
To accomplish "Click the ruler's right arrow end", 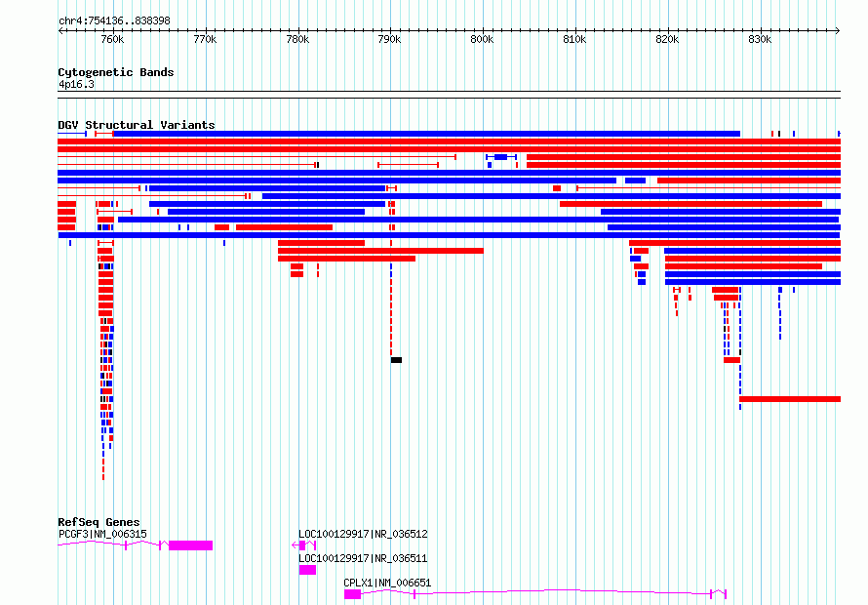I will click(837, 31).
